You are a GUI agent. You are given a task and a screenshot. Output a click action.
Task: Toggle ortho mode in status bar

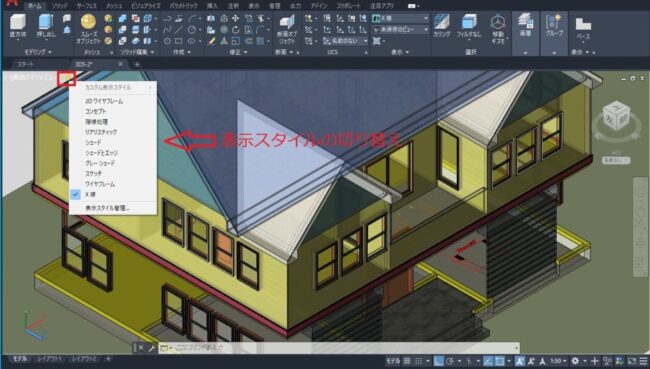439,361
